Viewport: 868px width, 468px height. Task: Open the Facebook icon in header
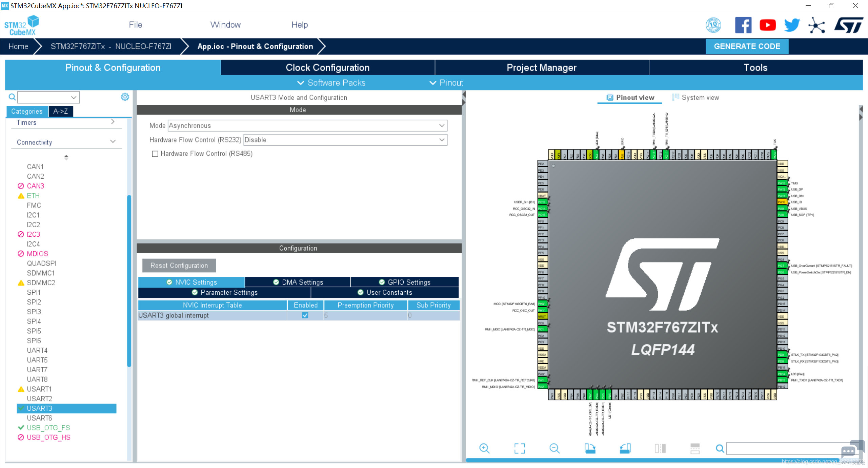coord(743,25)
